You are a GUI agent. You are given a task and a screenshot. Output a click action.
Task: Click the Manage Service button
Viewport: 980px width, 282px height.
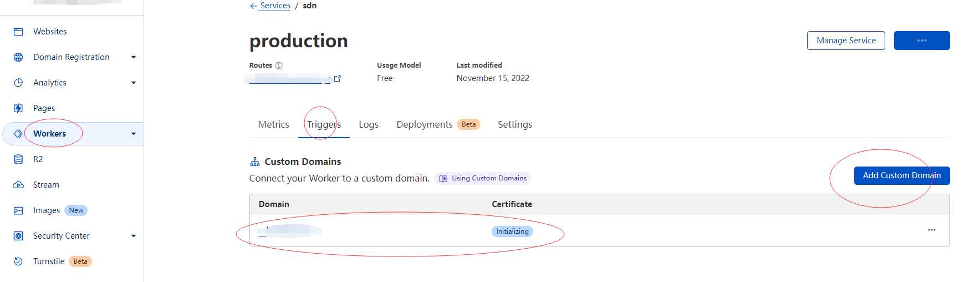click(846, 41)
